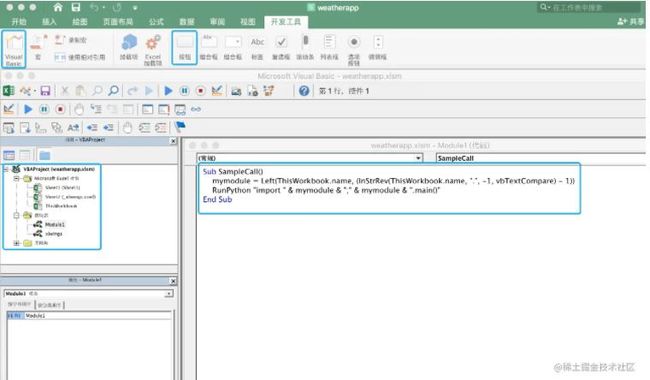Image resolution: width=650 pixels, height=380 pixels.
Task: Click the red stop/reset icon
Action: [201, 91]
